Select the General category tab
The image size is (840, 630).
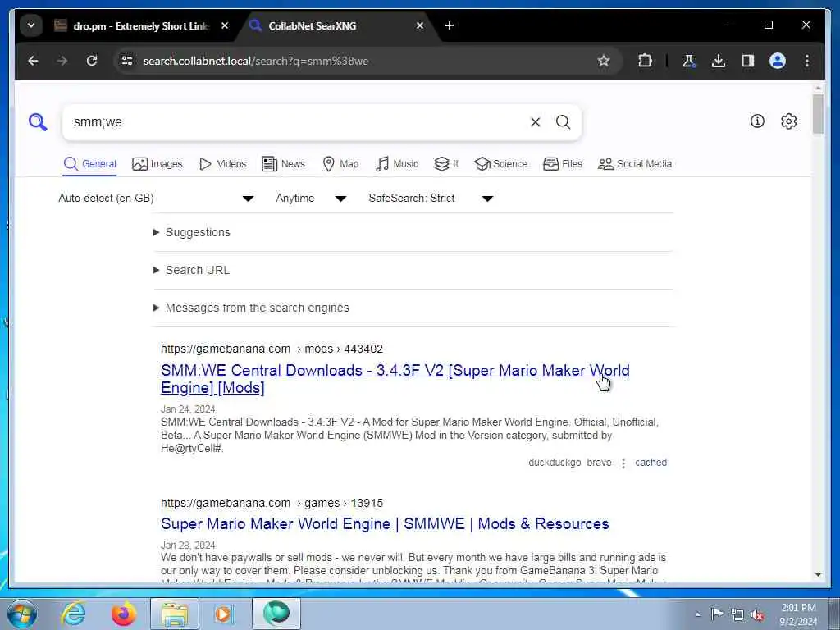89,164
